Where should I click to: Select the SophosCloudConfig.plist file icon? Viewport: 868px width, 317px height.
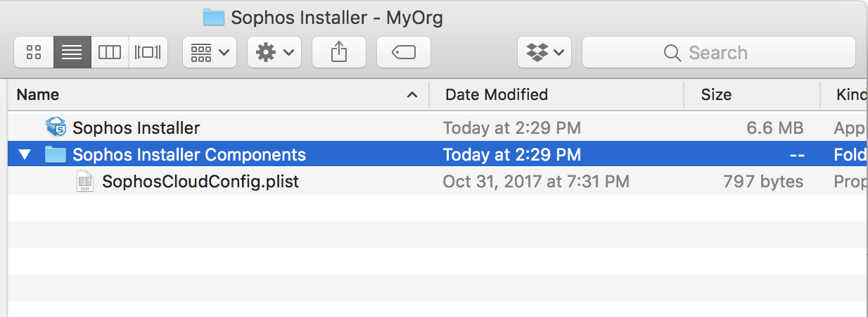pos(85,182)
